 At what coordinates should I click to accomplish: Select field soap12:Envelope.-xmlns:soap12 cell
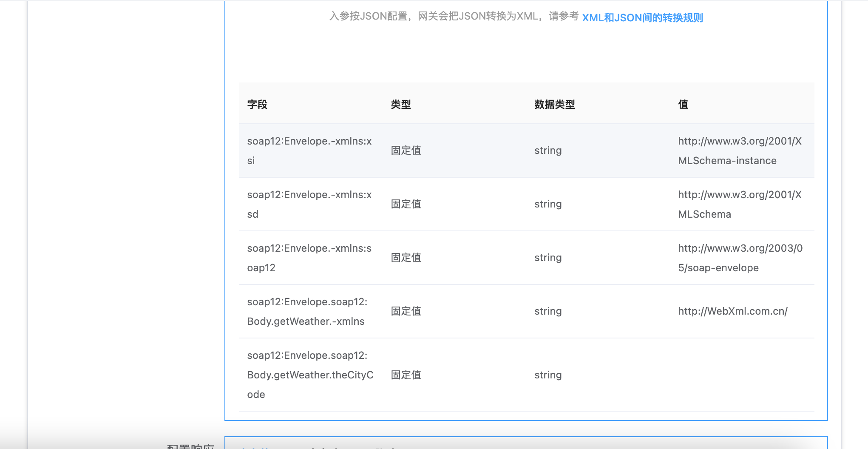[309, 258]
